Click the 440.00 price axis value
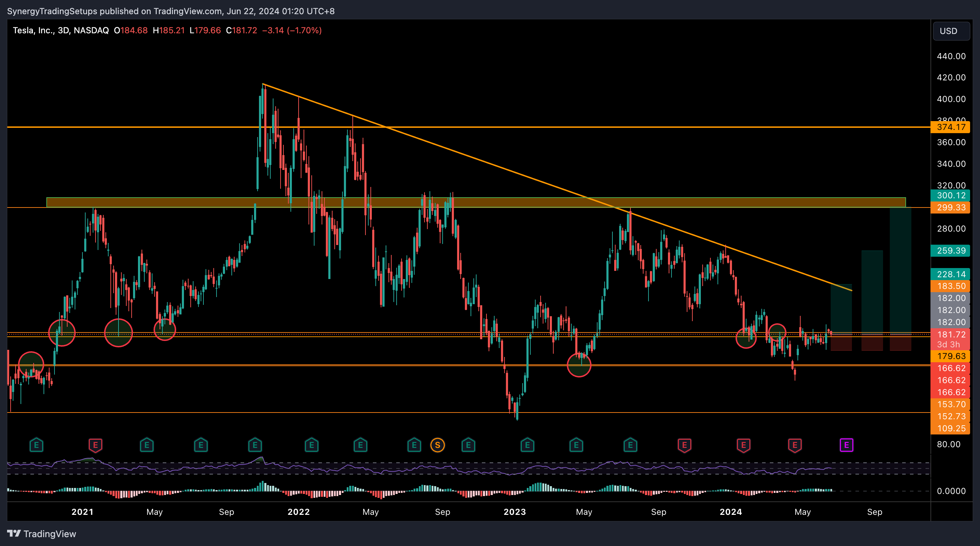 coord(951,56)
